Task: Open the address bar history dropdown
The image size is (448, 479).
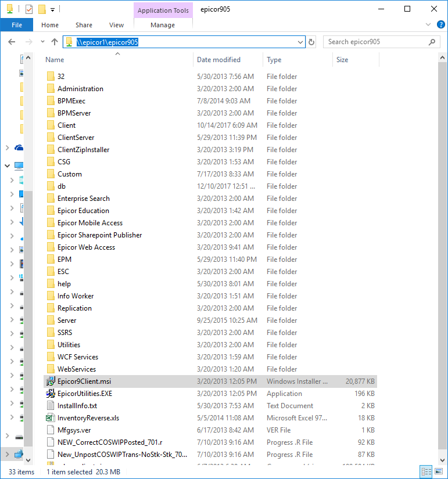Action: pos(300,42)
